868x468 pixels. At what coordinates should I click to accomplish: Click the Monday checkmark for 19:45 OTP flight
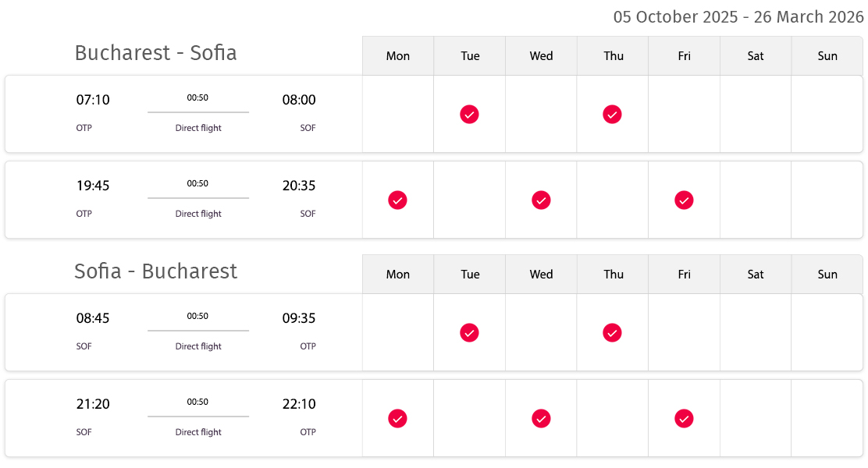tap(397, 200)
